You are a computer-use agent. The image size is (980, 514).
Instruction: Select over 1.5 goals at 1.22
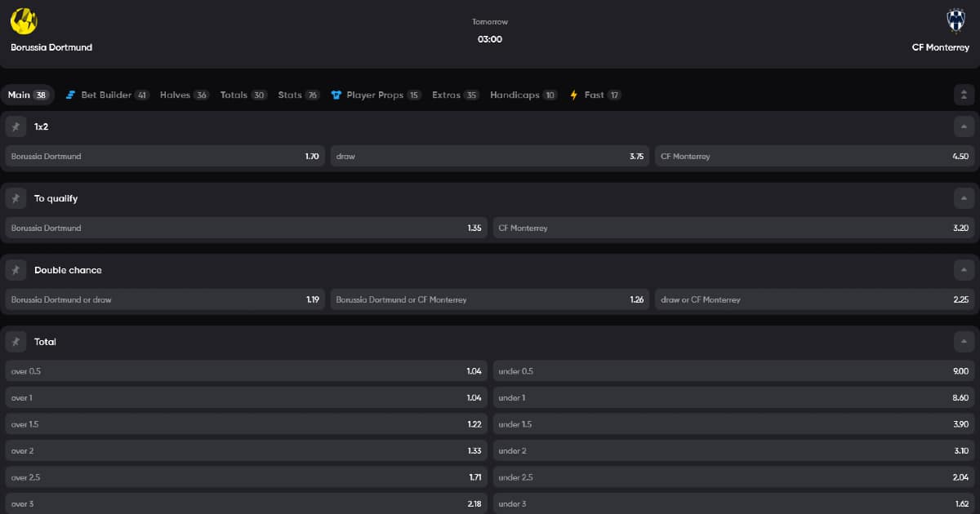[x=246, y=424]
